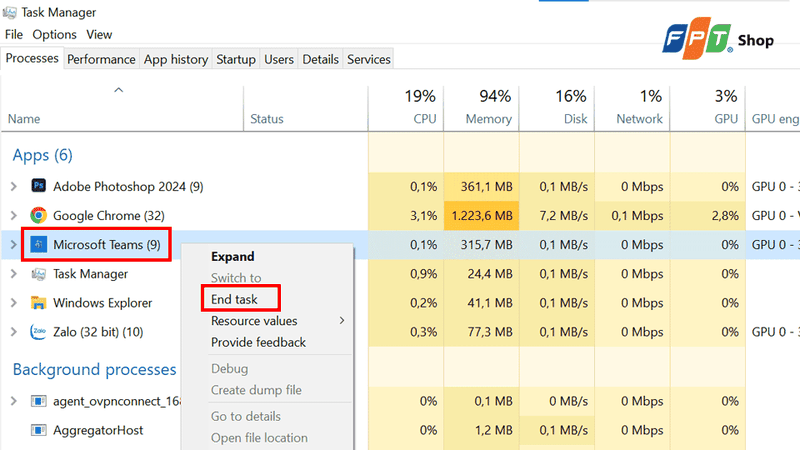The height and width of the screenshot is (450, 800).
Task: Expand the Adobe Photoshop 2024 process group
Action: [14, 187]
